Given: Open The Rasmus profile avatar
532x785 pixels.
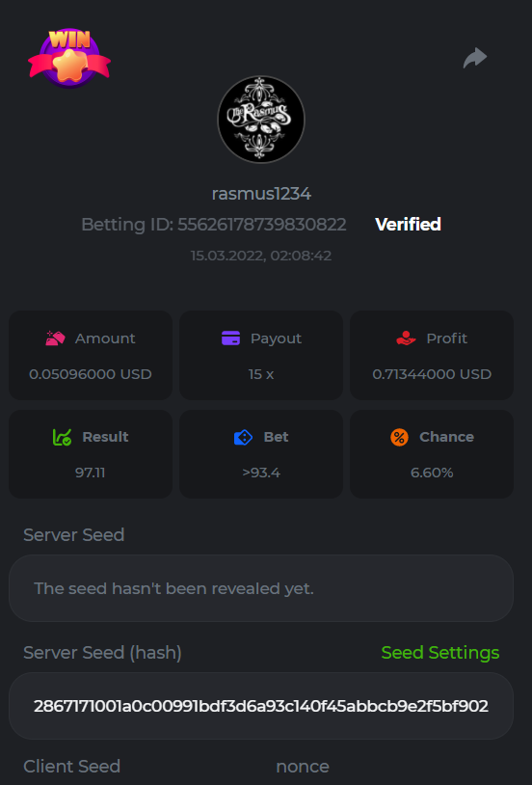Looking at the screenshot, I should click(x=261, y=120).
